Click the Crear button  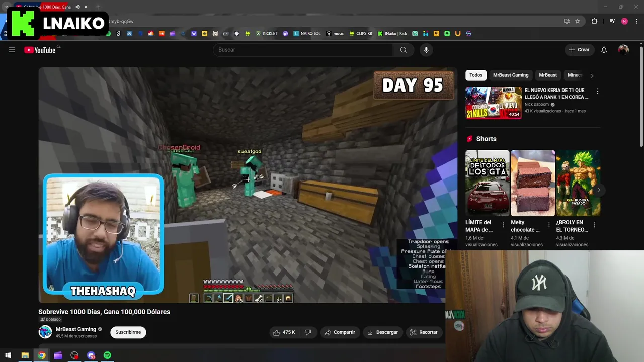click(579, 50)
